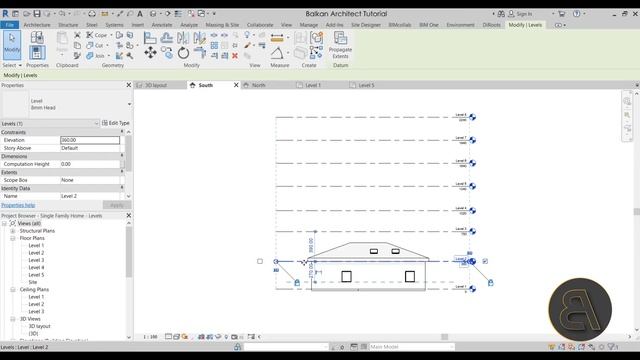The height and width of the screenshot is (360, 640).
Task: Click the Elevation value field
Action: click(x=90, y=140)
